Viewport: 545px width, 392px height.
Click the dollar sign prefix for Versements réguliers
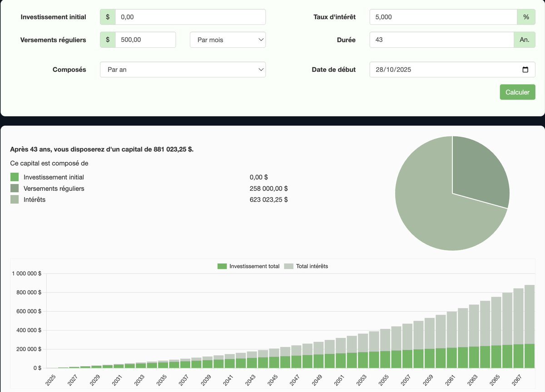point(107,40)
